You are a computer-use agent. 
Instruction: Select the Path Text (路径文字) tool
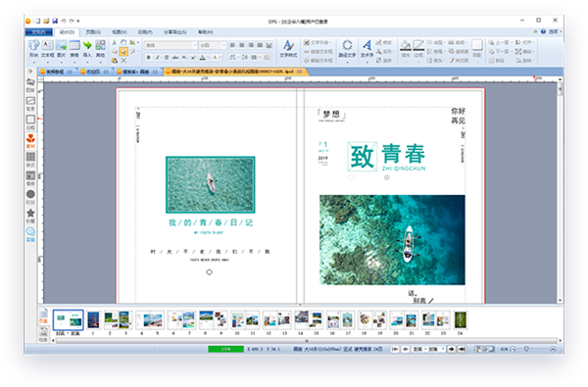(x=347, y=49)
